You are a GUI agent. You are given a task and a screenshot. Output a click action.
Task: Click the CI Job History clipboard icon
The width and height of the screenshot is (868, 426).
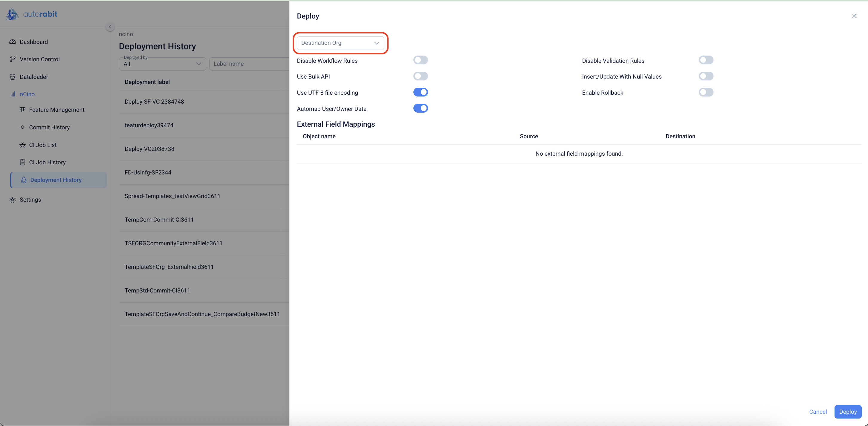[23, 162]
